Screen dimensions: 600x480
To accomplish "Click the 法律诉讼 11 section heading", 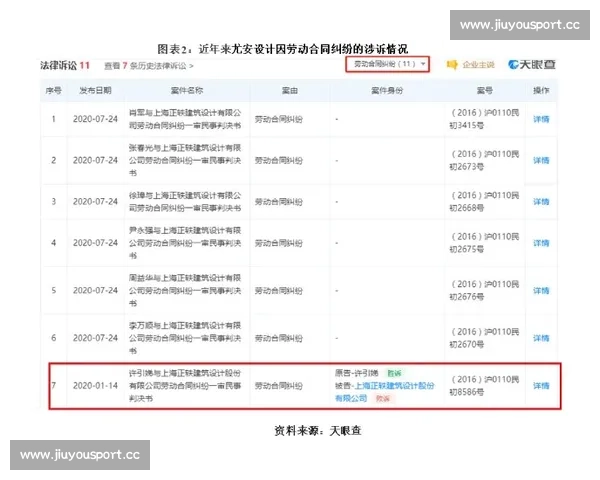I will point(65,65).
